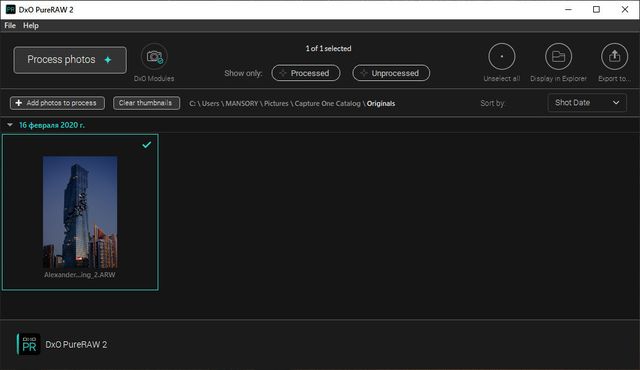Click the Unselect all circle icon

click(x=502, y=57)
